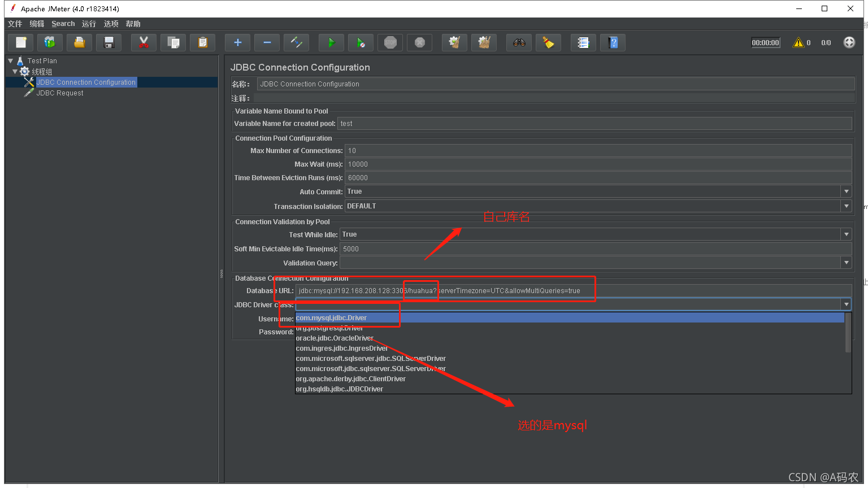The image size is (868, 488).
Task: Choose com.microsoft.jdbc.sqlserver.SQLServerDriver option
Action: click(x=570, y=369)
